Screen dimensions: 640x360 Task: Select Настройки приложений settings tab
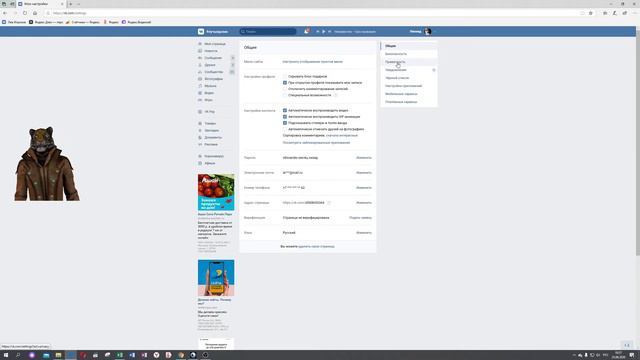click(x=409, y=86)
